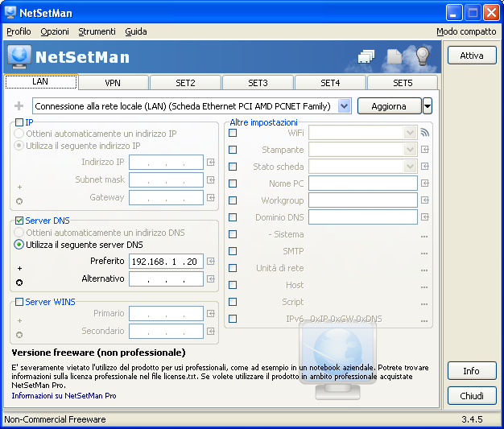Open the Profilo menu

click(19, 31)
